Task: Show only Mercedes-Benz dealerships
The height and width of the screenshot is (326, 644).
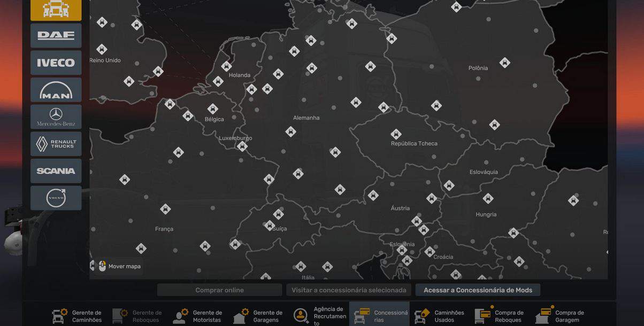Action: pyautogui.click(x=56, y=117)
